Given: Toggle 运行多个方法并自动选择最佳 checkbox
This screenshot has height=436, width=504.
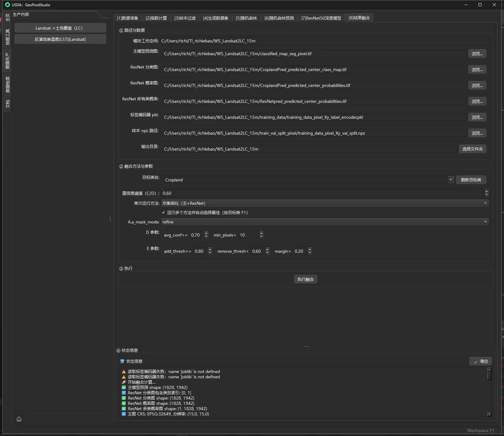Looking at the screenshot, I should coord(163,213).
